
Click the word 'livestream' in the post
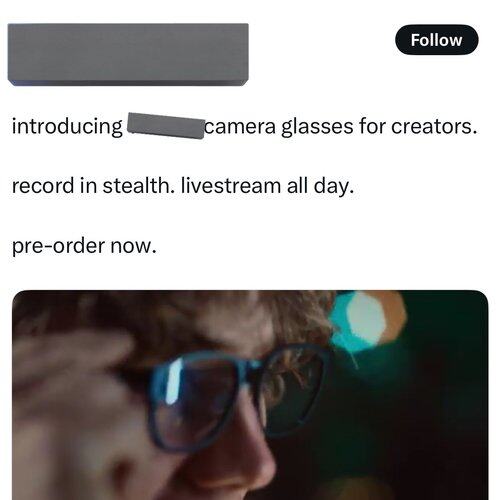coord(231,186)
